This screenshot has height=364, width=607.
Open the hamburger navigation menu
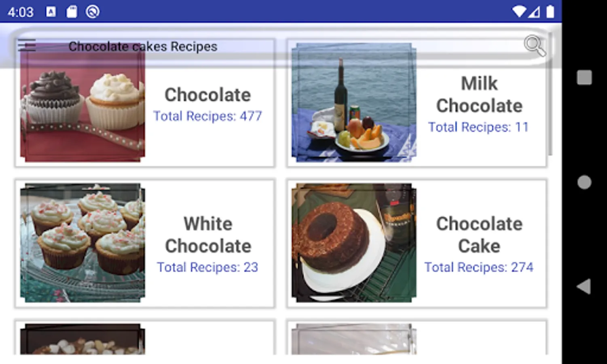click(27, 45)
